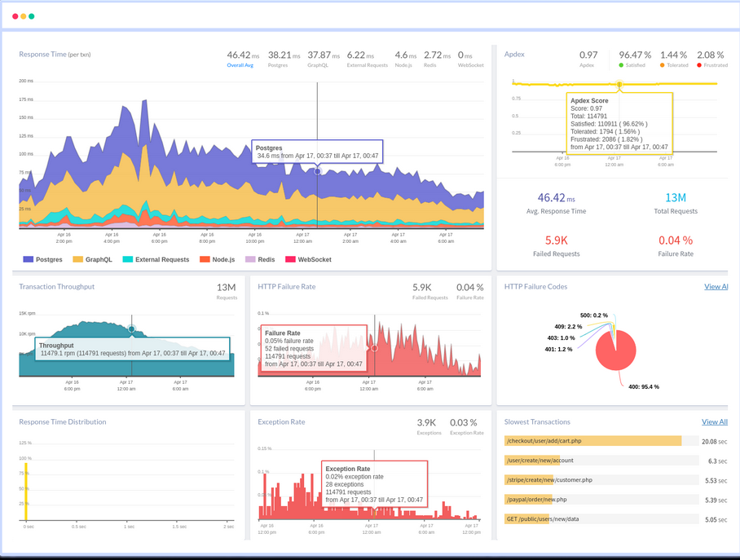Open View All for HTTP Failure Codes
This screenshot has width=740, height=560.
pos(716,286)
